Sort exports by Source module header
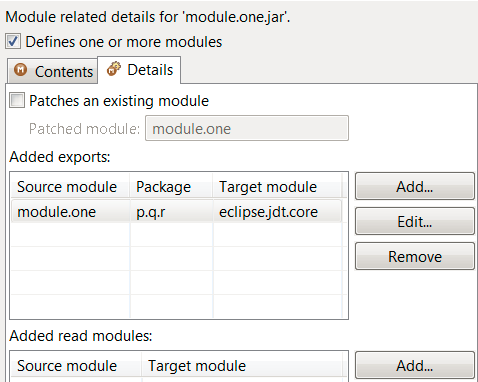Screen dimensions: 478x382 coord(70,187)
